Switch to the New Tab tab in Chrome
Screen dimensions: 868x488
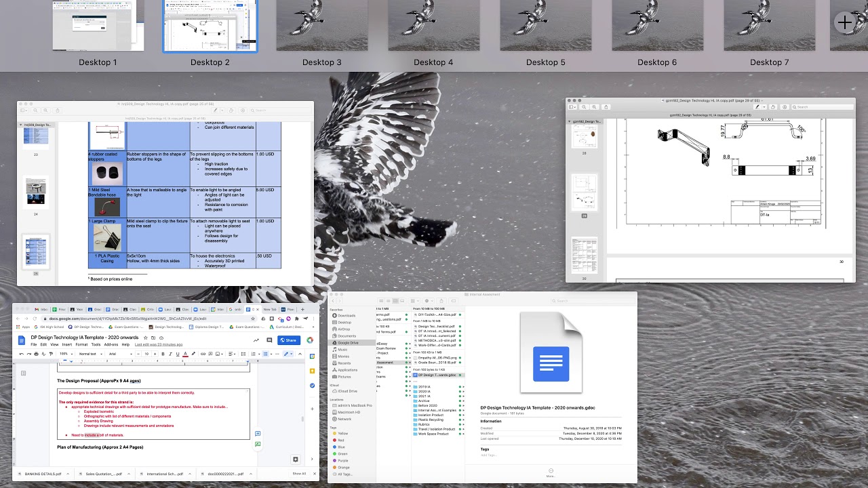tap(269, 309)
